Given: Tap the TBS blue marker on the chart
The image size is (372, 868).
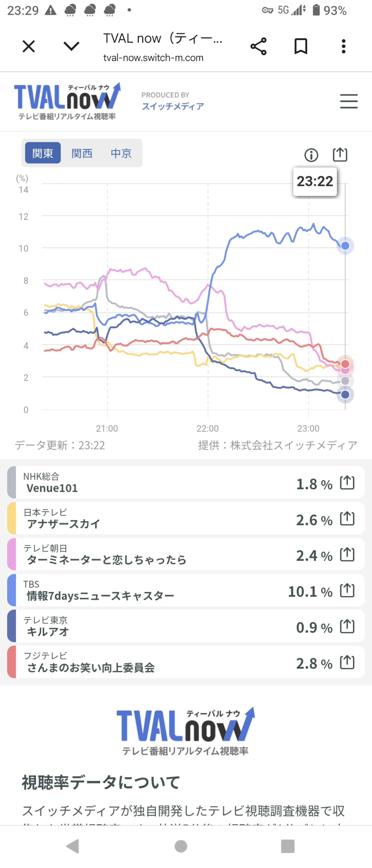Looking at the screenshot, I should [345, 246].
